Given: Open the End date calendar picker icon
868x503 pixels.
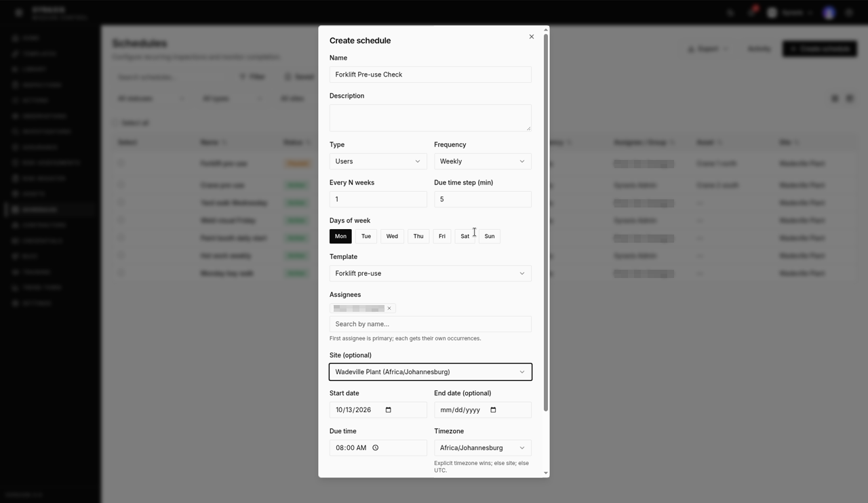Looking at the screenshot, I should pyautogui.click(x=493, y=409).
